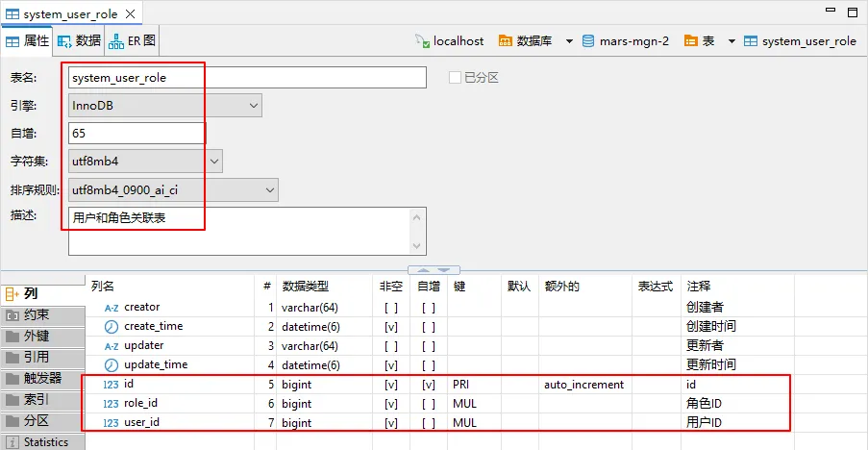Toggle 自增 checkbox for update_time row
This screenshot has width=868, height=450.
click(x=429, y=365)
